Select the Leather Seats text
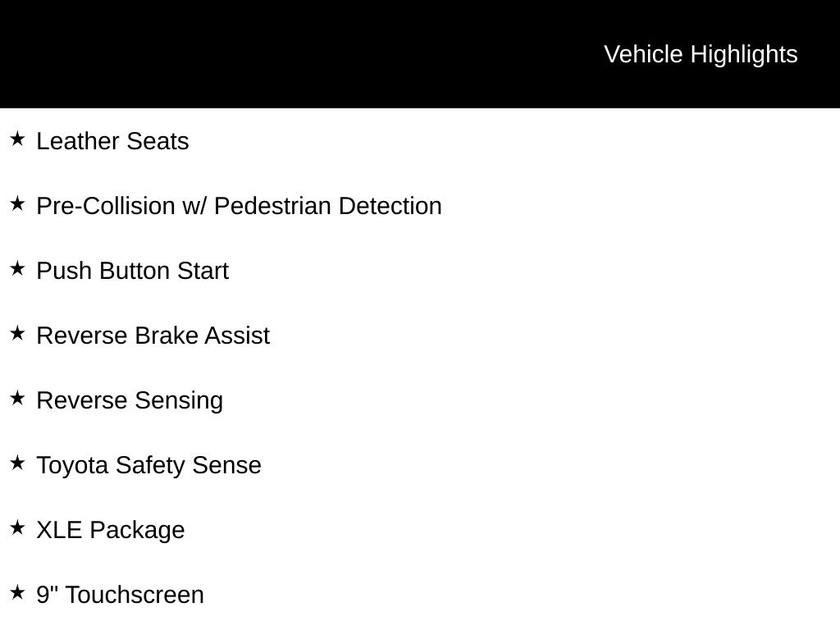 click(112, 141)
